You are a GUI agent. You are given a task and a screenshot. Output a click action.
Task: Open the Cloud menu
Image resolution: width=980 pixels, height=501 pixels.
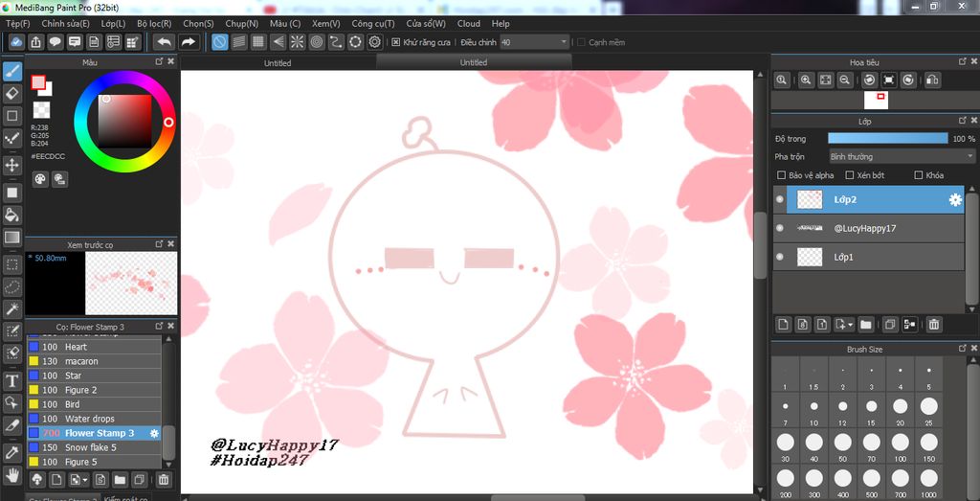(x=469, y=23)
